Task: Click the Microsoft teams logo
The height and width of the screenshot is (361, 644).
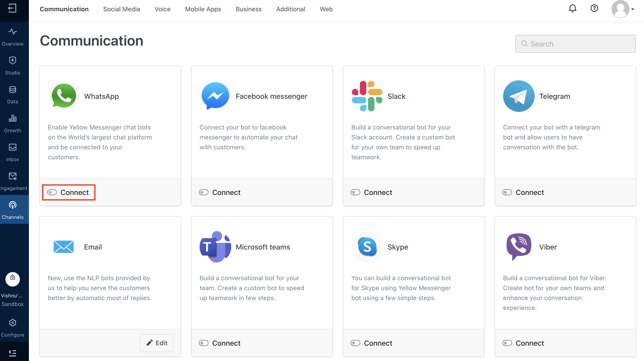Action: pos(215,247)
